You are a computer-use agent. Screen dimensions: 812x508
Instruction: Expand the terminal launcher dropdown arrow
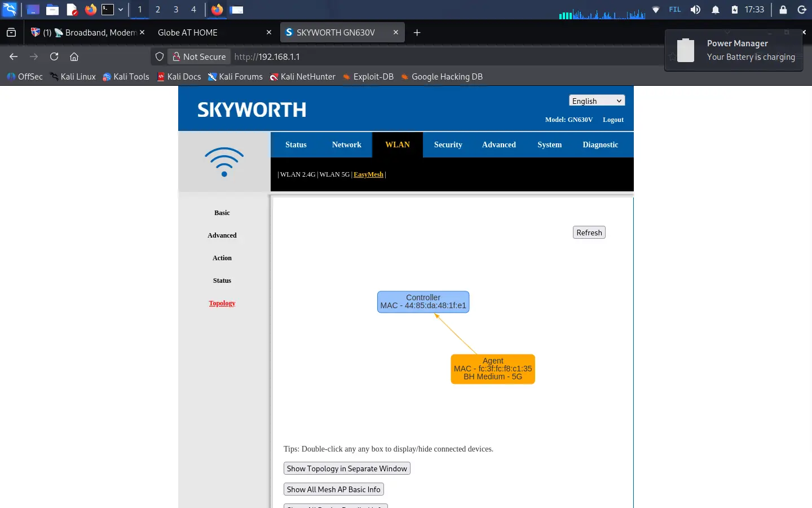coord(121,10)
